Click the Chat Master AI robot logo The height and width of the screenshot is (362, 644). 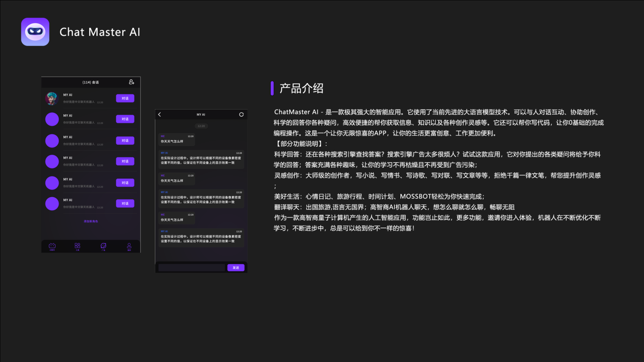35,32
